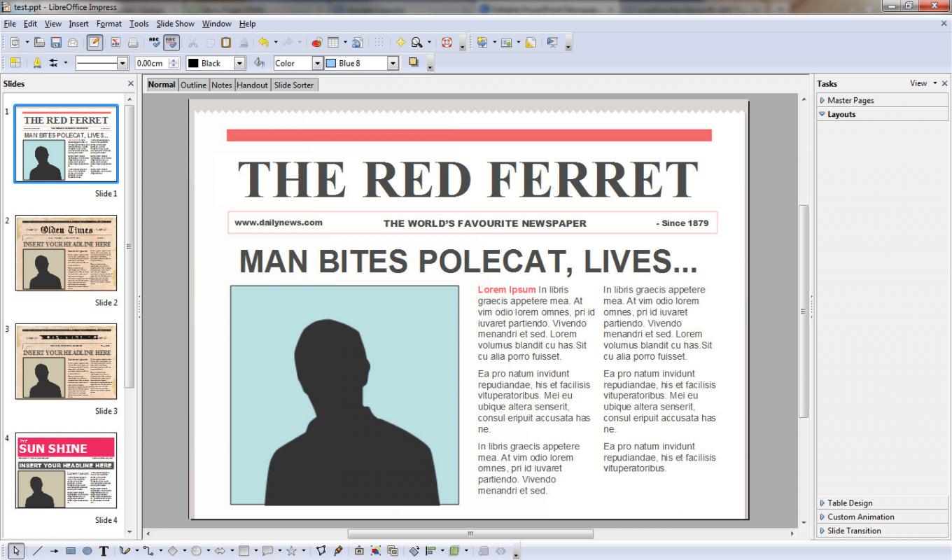Open the Export as PDF icon
The image size is (952, 560).
pyautogui.click(x=115, y=42)
